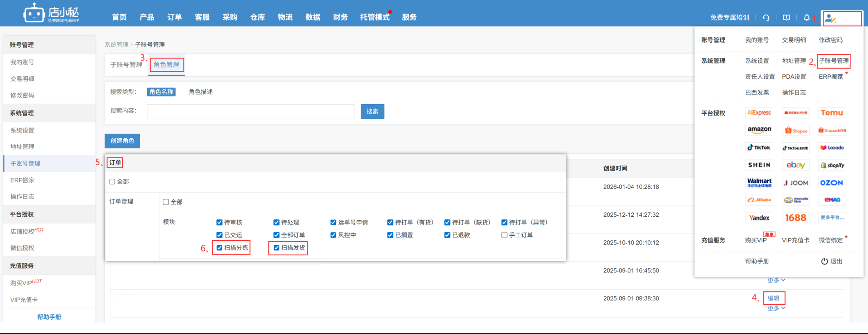Click the Walmart platform logo
The image size is (868, 334).
point(759,183)
